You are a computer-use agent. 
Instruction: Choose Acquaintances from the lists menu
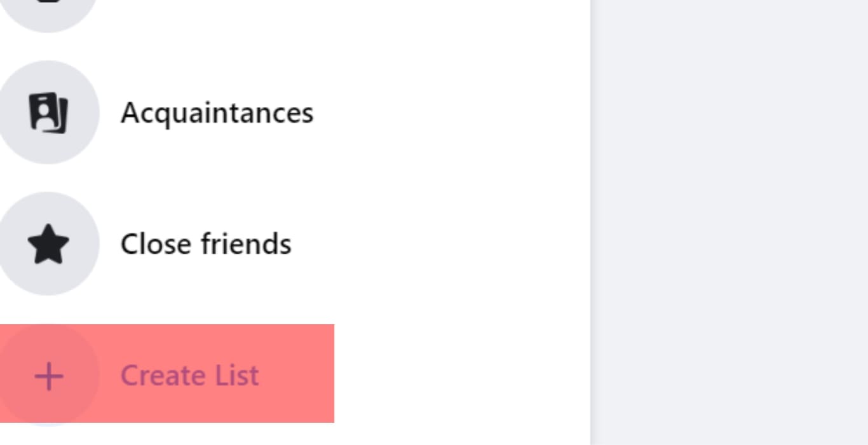pyautogui.click(x=216, y=113)
